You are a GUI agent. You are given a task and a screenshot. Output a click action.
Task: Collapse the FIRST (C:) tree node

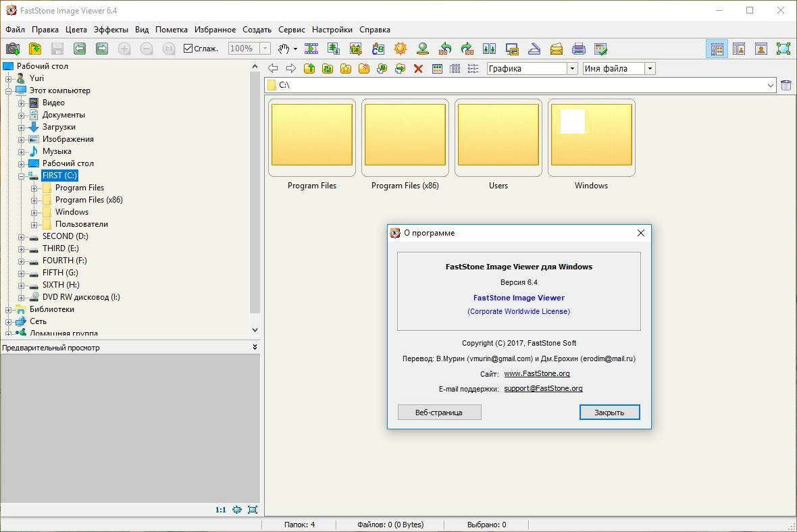pyautogui.click(x=22, y=176)
